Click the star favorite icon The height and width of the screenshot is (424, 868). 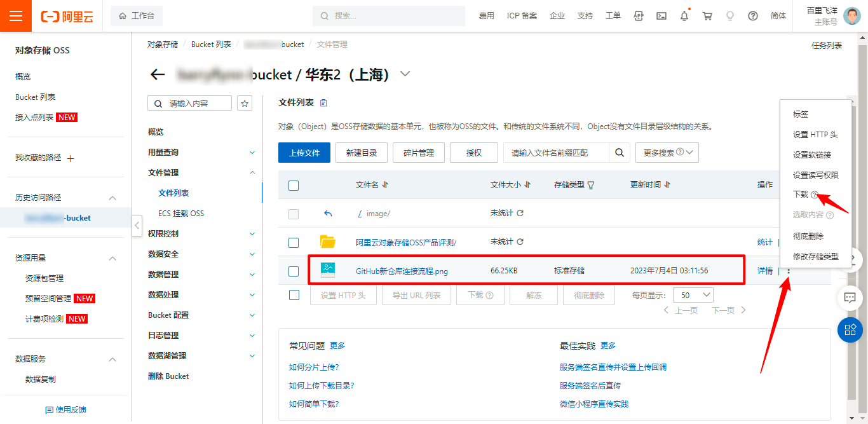point(244,103)
